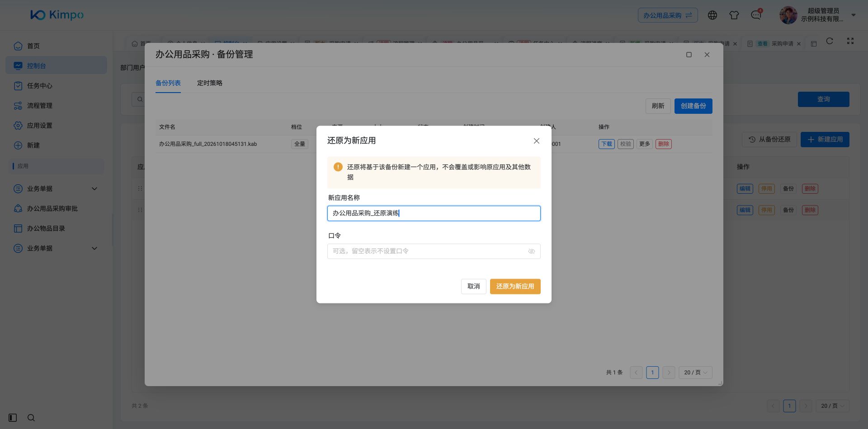Cancel the restore with 取消 button
Viewport: 868px width, 429px height.
(x=474, y=286)
